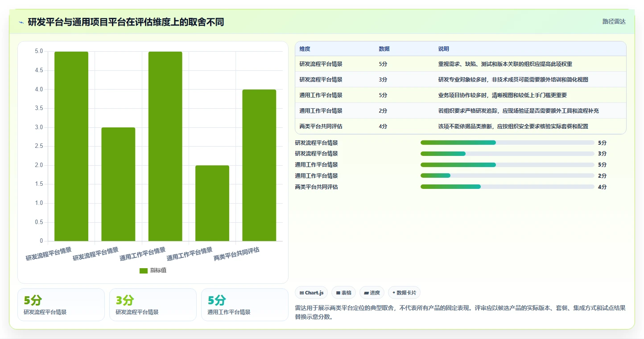Screen dimensions: 644x339
Task: Click the 3分 cell in the table
Action: click(x=383, y=80)
